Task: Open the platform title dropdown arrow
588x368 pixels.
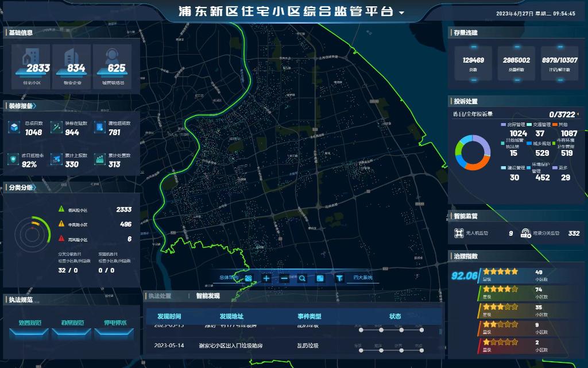Action: tap(401, 13)
